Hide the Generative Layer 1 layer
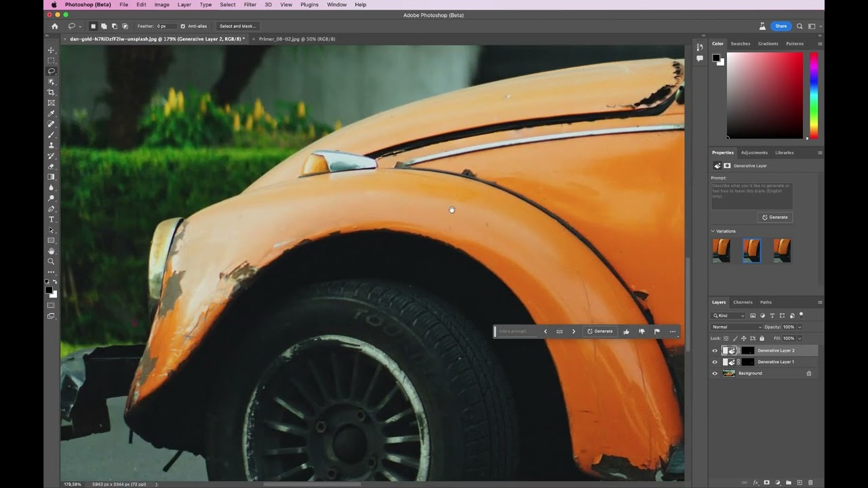This screenshot has width=868, height=488. click(x=715, y=362)
